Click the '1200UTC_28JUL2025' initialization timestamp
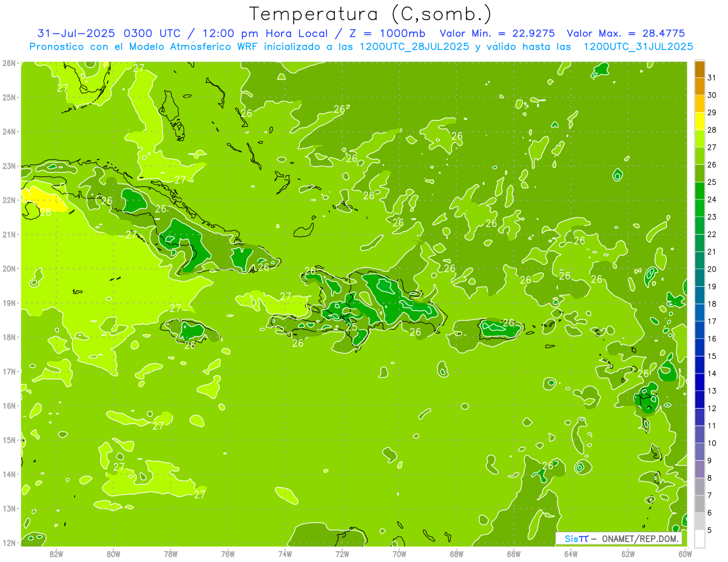 coord(414,46)
